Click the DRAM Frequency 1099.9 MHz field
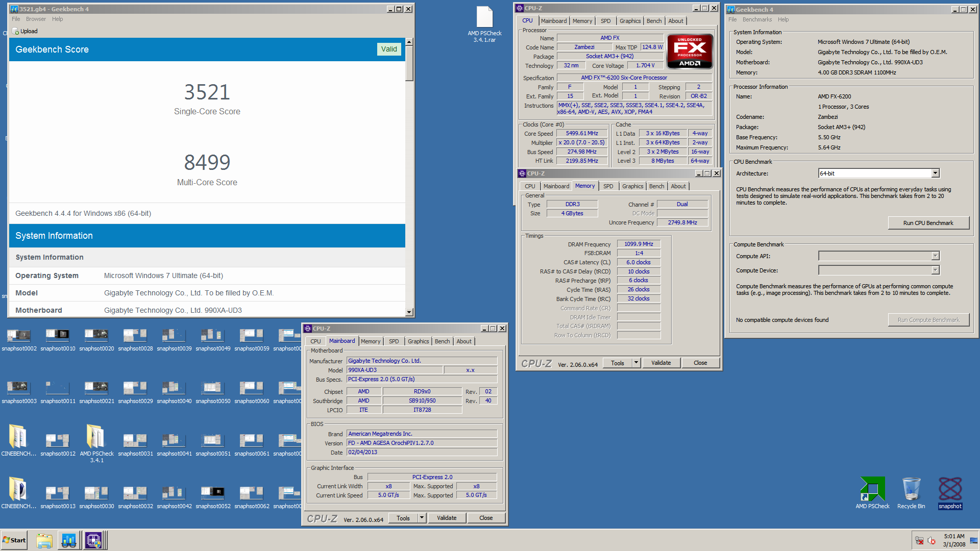 (639, 244)
